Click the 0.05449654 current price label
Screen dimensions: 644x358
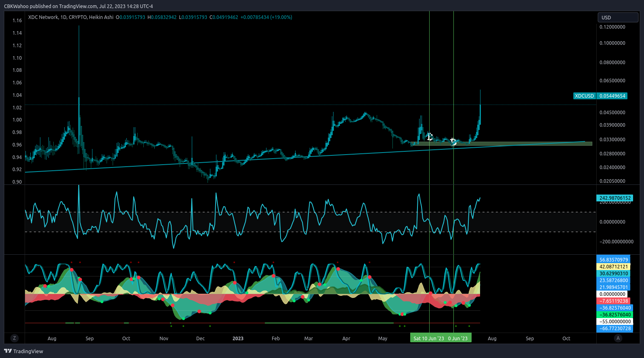tap(612, 96)
